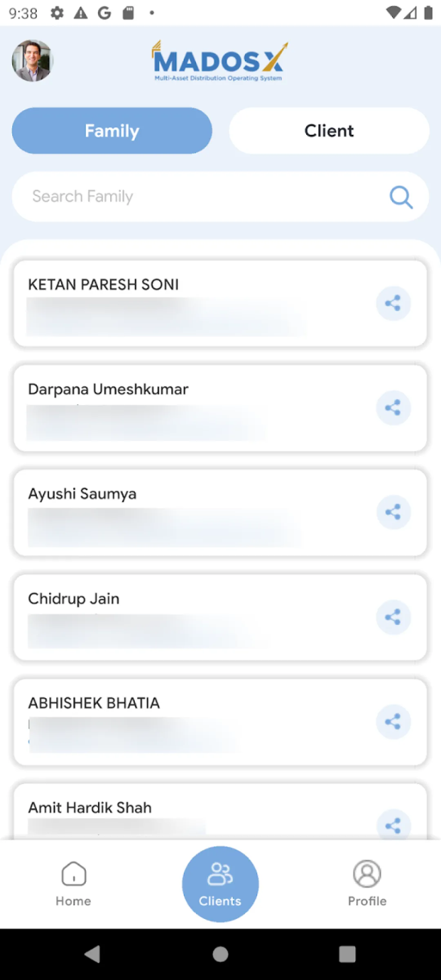Tap share icon for Ayushi Saumya
Image resolution: width=441 pixels, height=980 pixels.
pos(393,512)
